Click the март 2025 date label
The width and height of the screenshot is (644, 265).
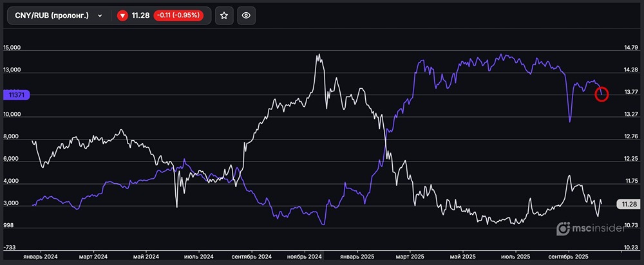pos(408,256)
